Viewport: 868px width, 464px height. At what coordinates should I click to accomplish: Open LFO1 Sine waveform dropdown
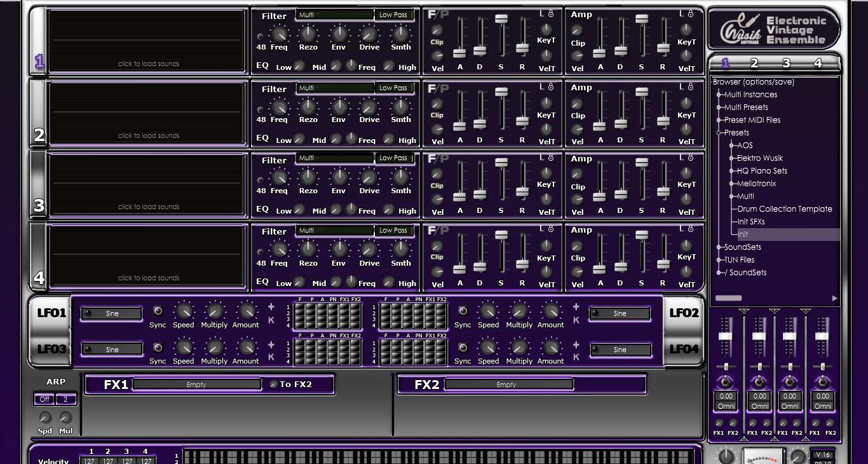112,313
